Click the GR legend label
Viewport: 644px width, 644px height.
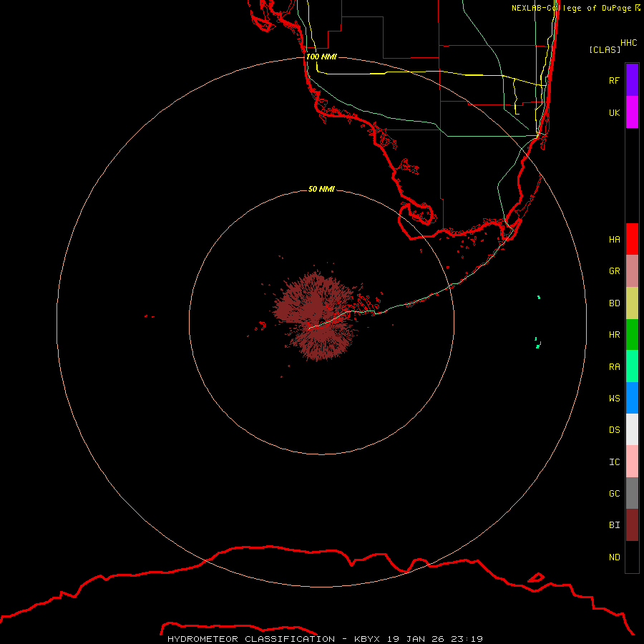point(614,271)
